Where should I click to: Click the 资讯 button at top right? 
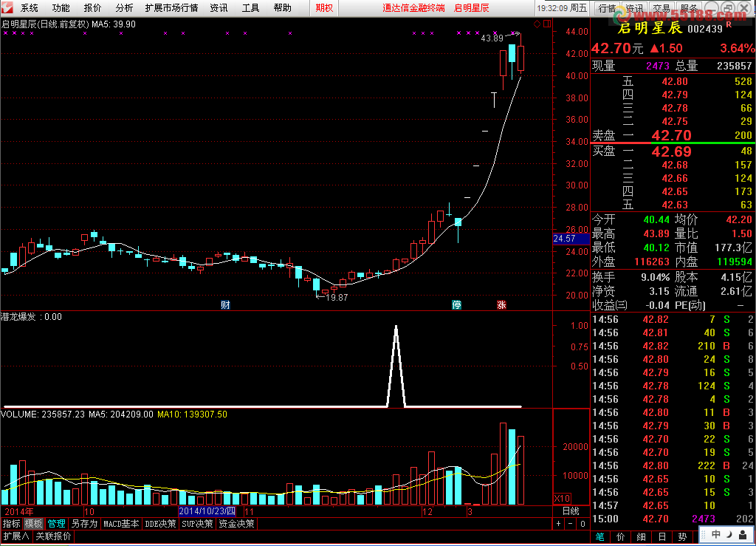[x=634, y=8]
